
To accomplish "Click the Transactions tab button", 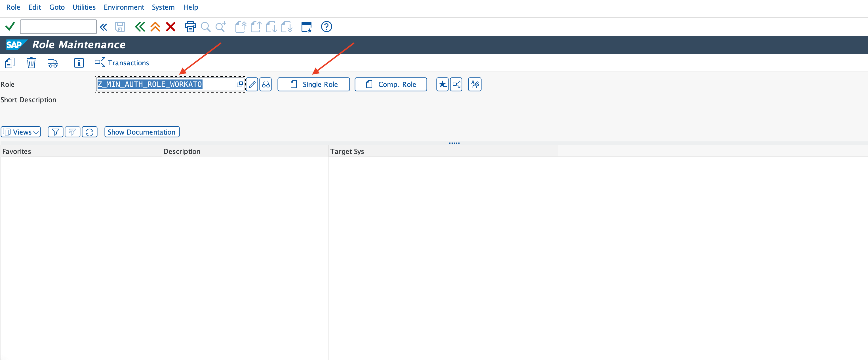I will (x=122, y=62).
